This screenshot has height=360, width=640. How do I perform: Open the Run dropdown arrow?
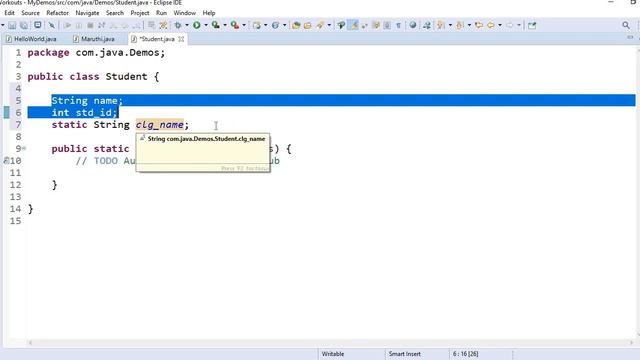(x=205, y=25)
